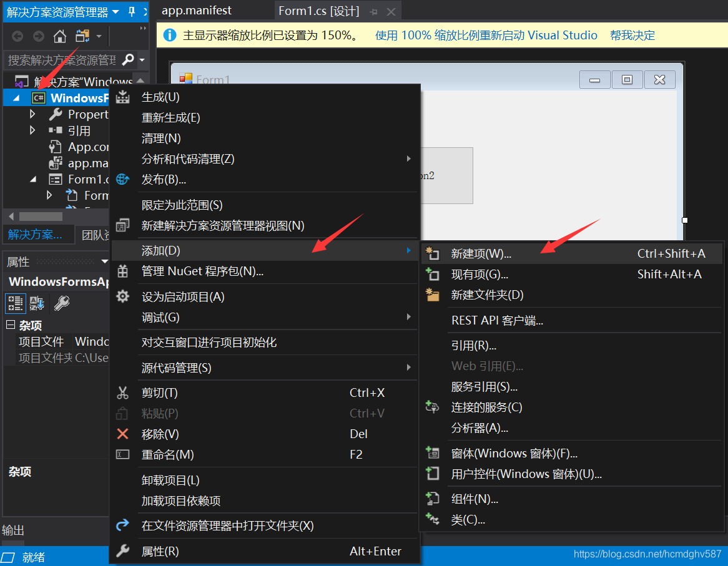Click the Publish (发布) globe icon
728x566 pixels.
click(x=122, y=179)
